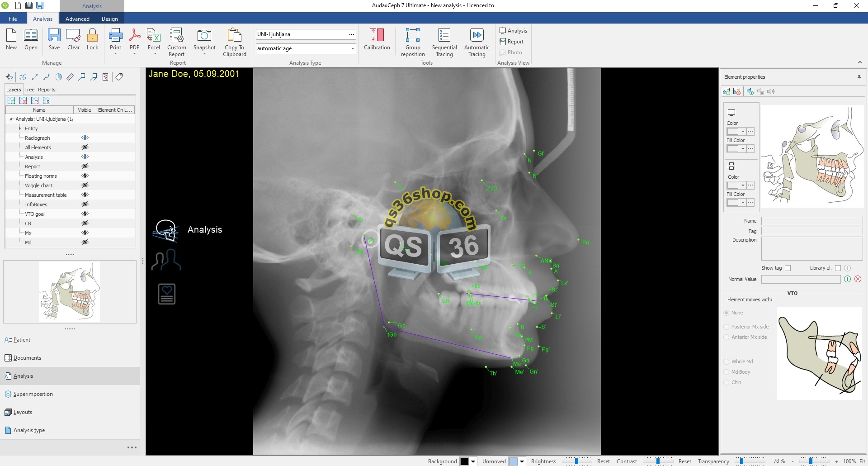Copy the analysis to clipboard
Screen dimensions: 868x466
pyautogui.click(x=234, y=35)
